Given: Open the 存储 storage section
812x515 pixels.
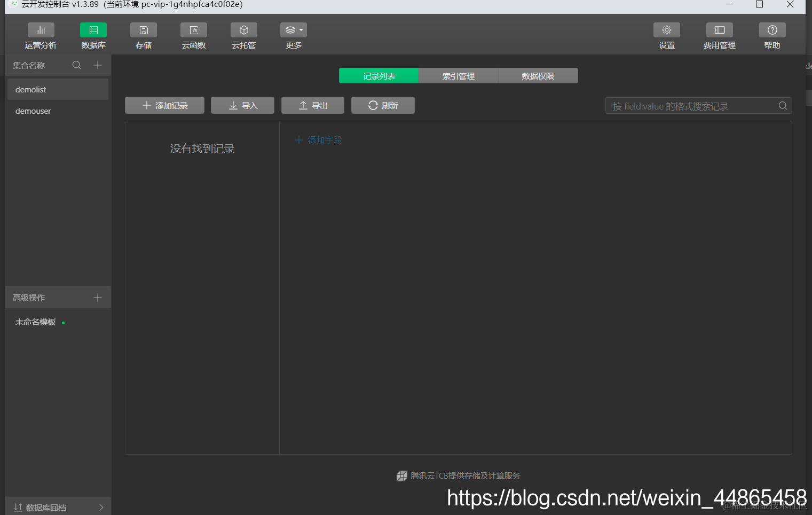Looking at the screenshot, I should click(x=144, y=36).
